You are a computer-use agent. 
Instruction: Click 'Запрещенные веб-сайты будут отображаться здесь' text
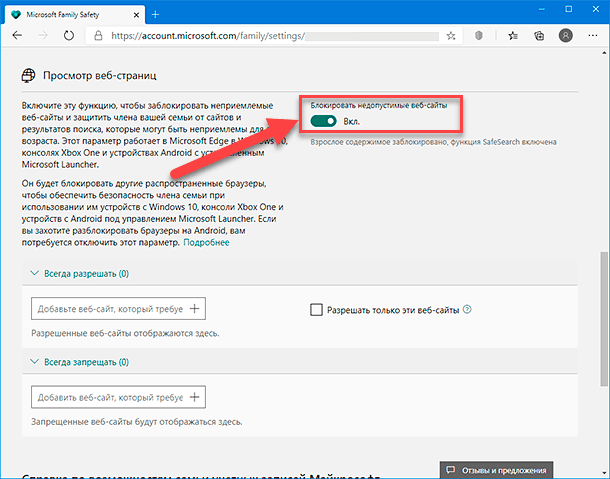(x=137, y=422)
